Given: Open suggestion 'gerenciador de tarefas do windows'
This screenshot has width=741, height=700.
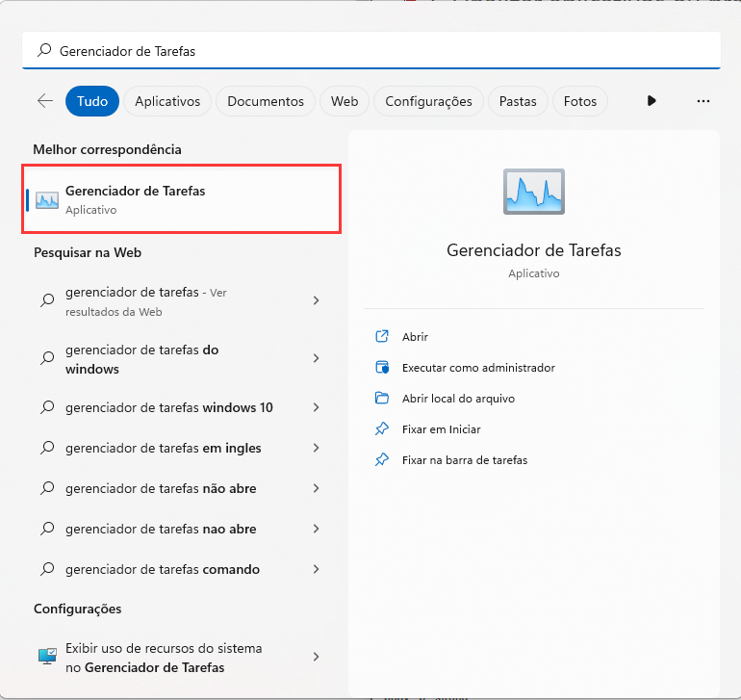Looking at the screenshot, I should pos(182,359).
